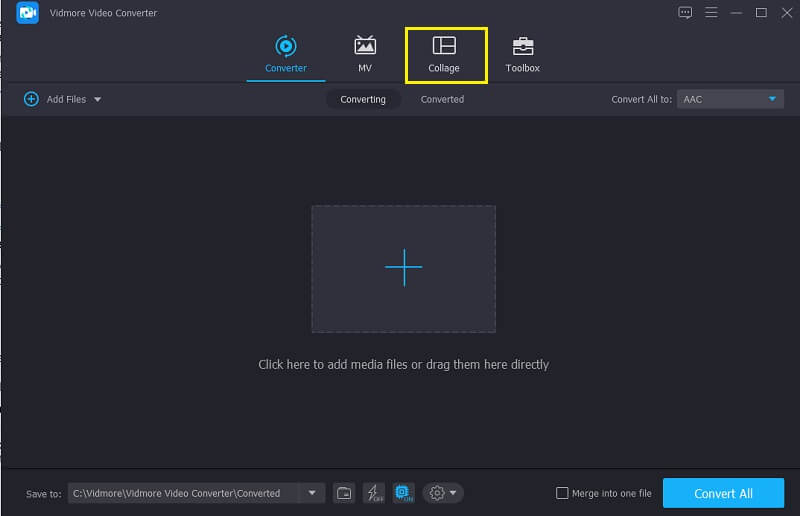Image resolution: width=800 pixels, height=516 pixels.
Task: Open the Collage tab
Action: click(444, 55)
